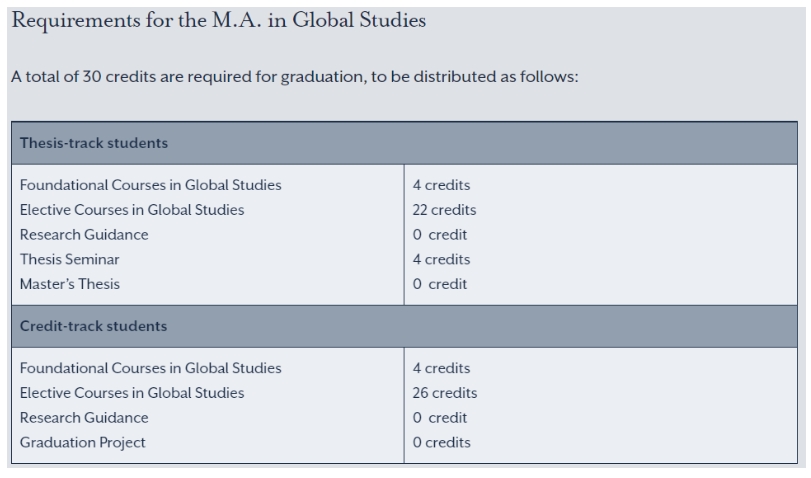Click the Graduation Project row label
Viewport: 811px width, 478px height.
click(83, 443)
